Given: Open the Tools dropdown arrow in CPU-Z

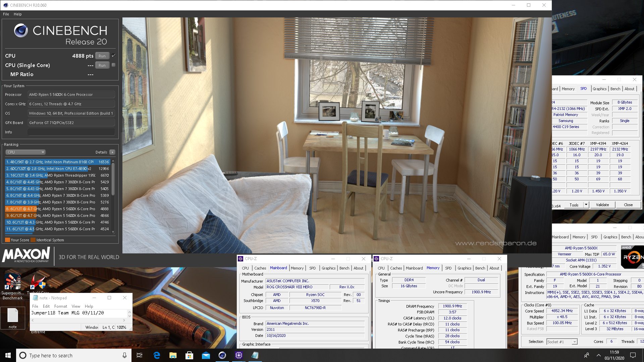Looking at the screenshot, I should (586, 205).
